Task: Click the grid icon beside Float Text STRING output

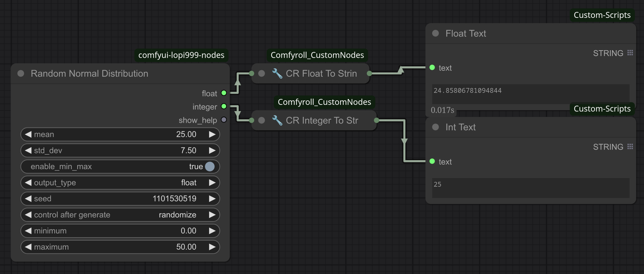Action: pyautogui.click(x=630, y=53)
